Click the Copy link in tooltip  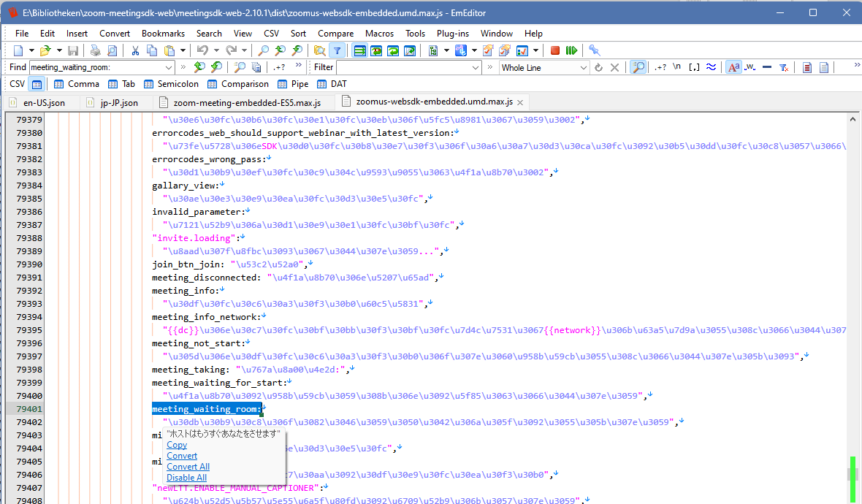(177, 445)
